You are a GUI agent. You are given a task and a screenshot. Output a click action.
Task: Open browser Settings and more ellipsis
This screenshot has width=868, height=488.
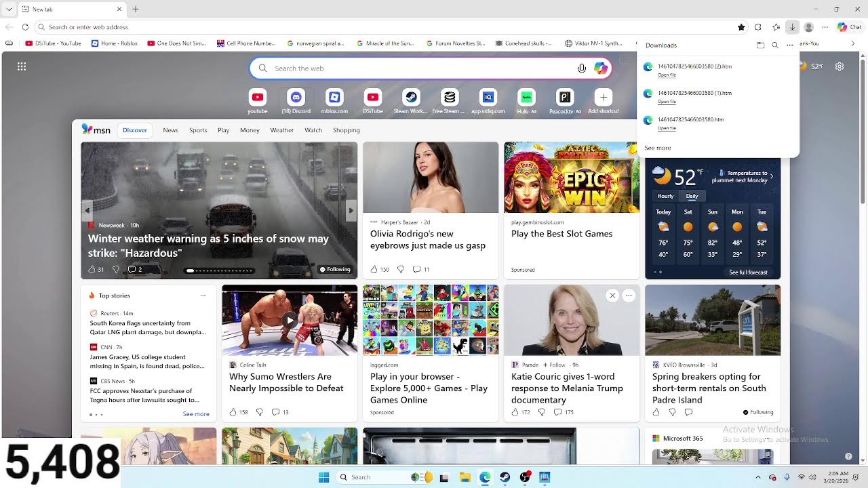825,27
